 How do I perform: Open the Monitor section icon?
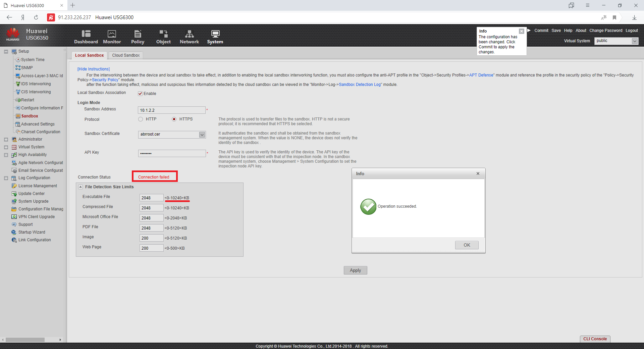click(112, 34)
